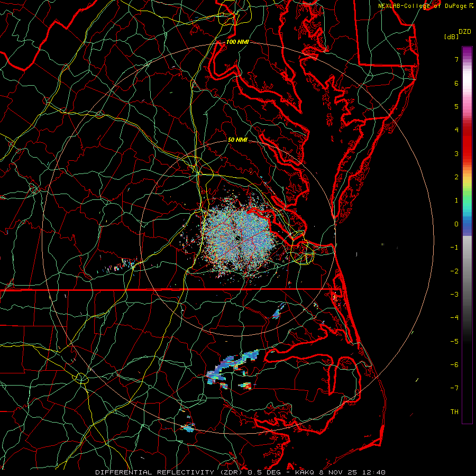
Task: Click the -1 dB scale tick label
Action: coord(454,248)
